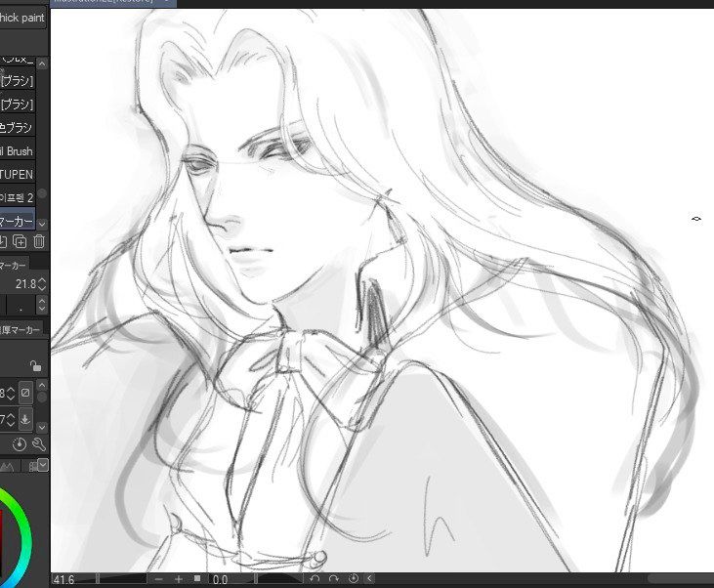Toggle the tool property lock icon
This screenshot has width=714, height=588.
[35, 365]
